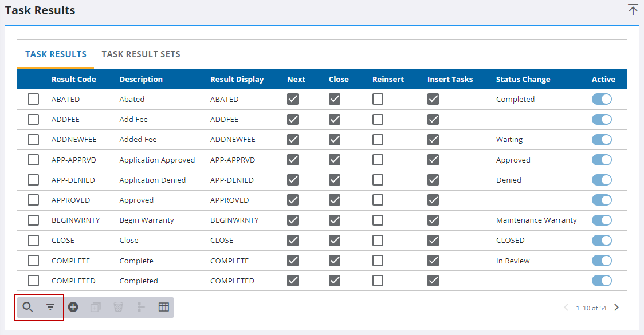Uncheck Close for the APP-APPRVD row
This screenshot has width=644, height=335.
[335, 160]
